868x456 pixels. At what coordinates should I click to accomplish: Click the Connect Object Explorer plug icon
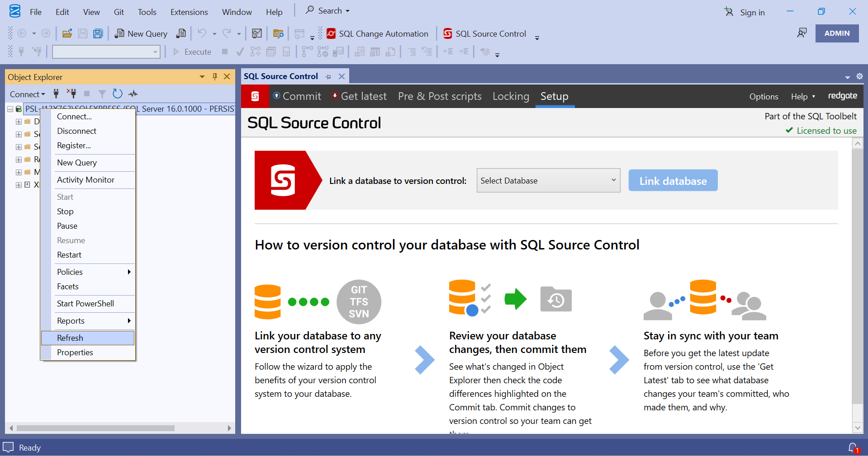(x=56, y=94)
